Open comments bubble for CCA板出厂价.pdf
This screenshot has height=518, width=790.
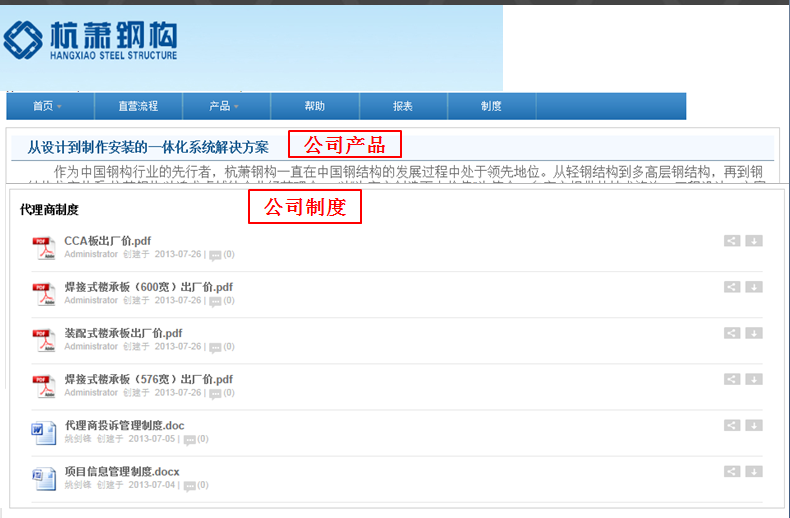click(215, 255)
